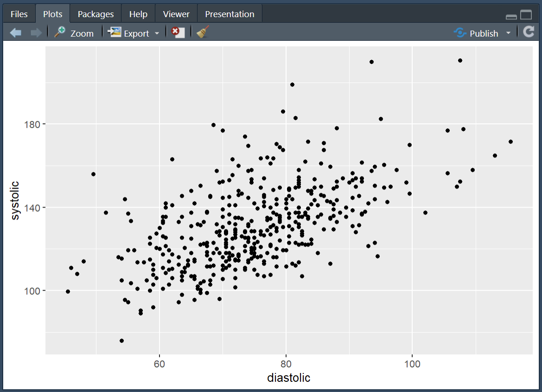Switch to the Files tab

19,14
